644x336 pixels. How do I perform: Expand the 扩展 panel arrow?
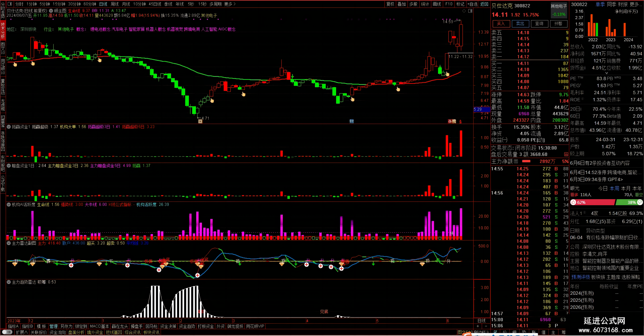[21, 332]
